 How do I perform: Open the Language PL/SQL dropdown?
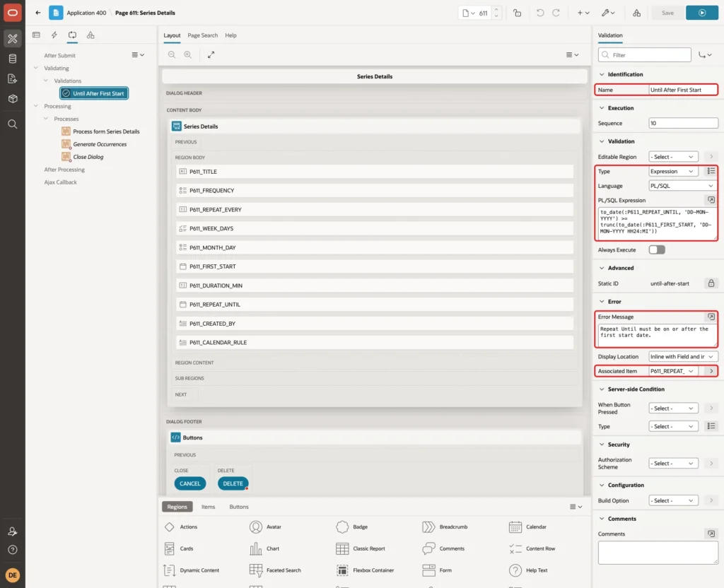683,186
